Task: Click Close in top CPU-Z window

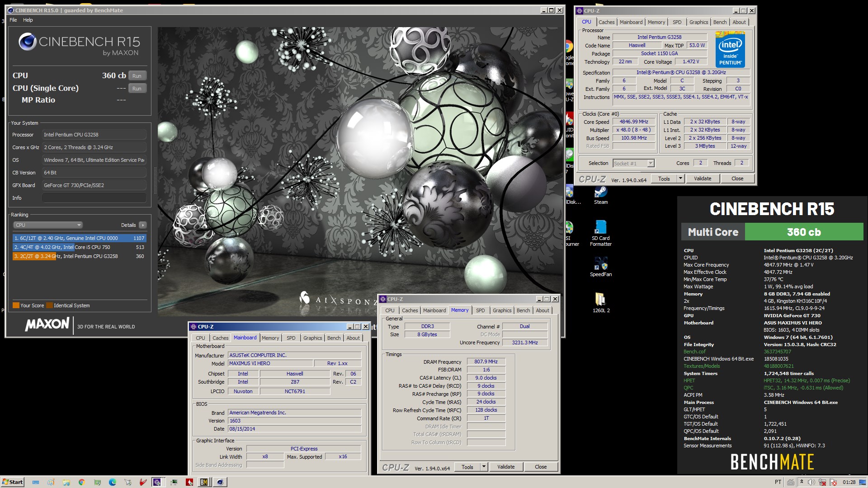Action: click(737, 178)
